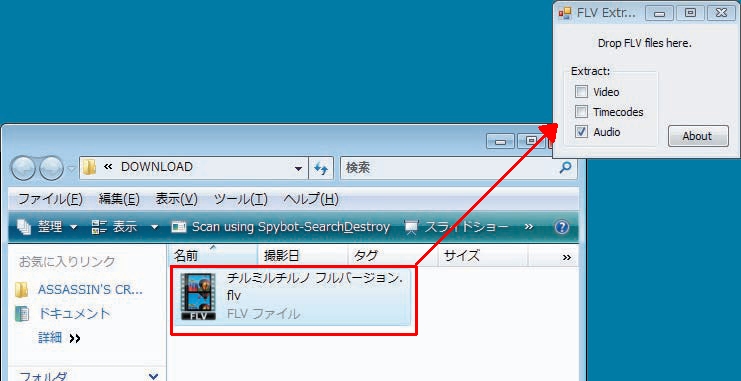The height and width of the screenshot is (381, 741).
Task: Click the About button
Action: click(x=698, y=136)
